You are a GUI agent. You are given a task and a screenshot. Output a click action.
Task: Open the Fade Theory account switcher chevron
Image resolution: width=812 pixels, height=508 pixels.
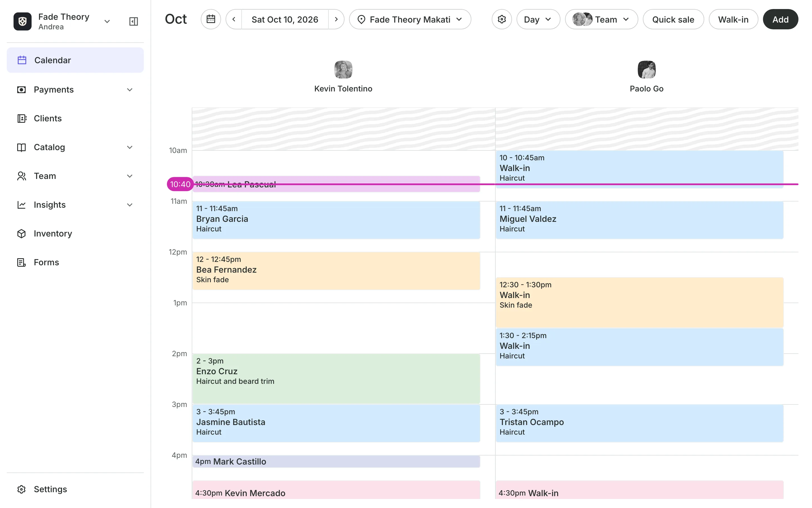coord(107,21)
